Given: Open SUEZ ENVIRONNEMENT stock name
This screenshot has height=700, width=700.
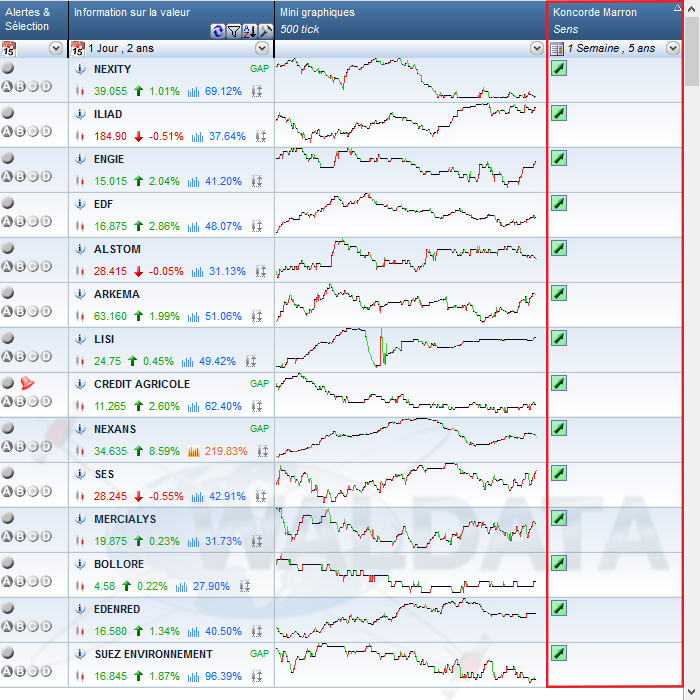Looking at the screenshot, I should tap(154, 654).
